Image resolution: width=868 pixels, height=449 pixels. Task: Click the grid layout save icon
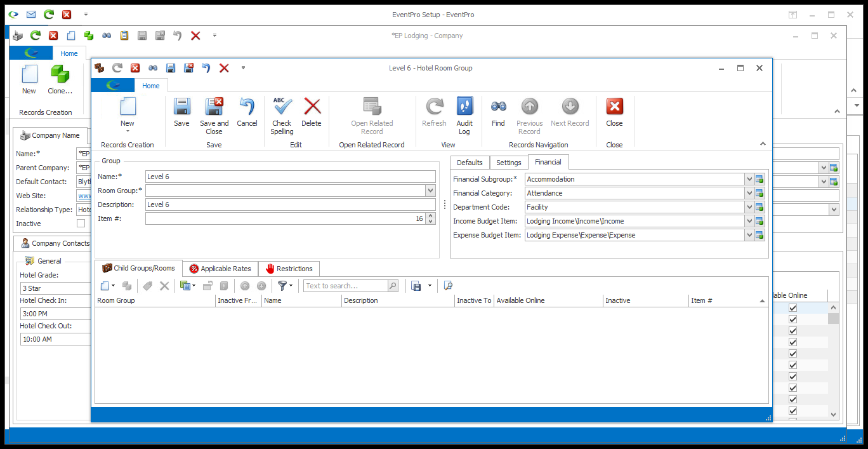(x=416, y=286)
